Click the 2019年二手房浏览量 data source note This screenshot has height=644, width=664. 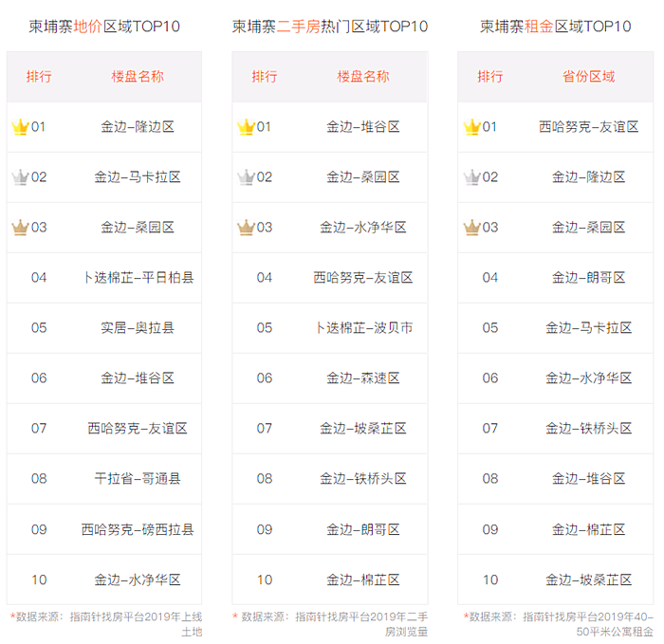click(x=330, y=624)
